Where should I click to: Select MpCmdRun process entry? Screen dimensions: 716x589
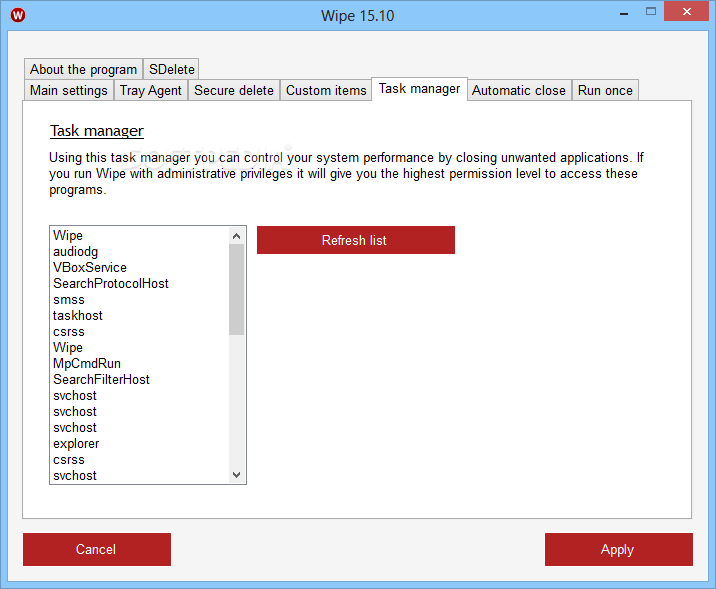(140, 363)
